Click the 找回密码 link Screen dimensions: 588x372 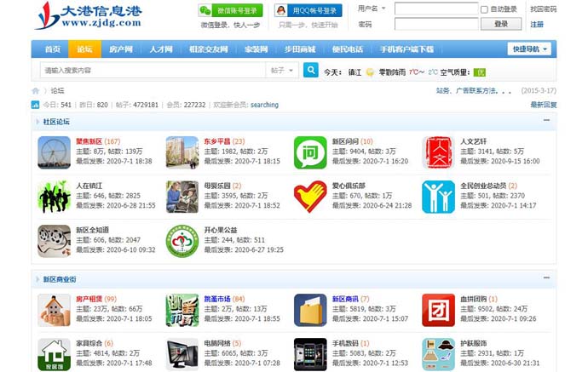coord(544,9)
